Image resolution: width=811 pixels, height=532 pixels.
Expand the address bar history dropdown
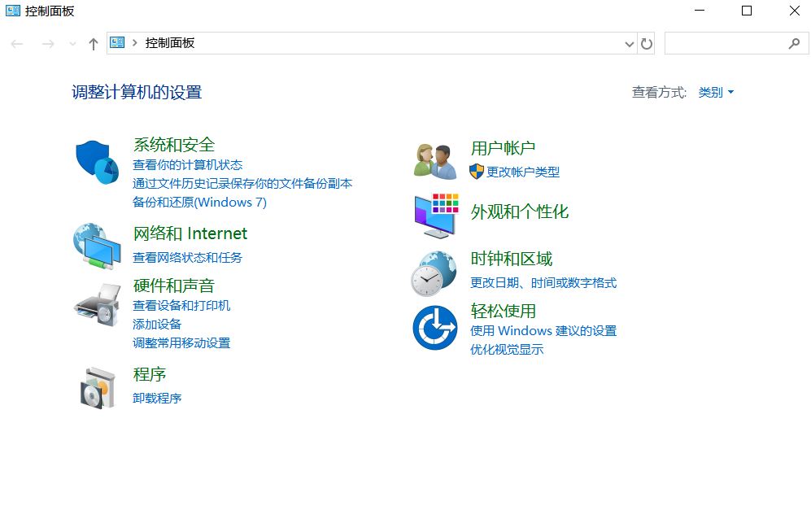(x=630, y=44)
